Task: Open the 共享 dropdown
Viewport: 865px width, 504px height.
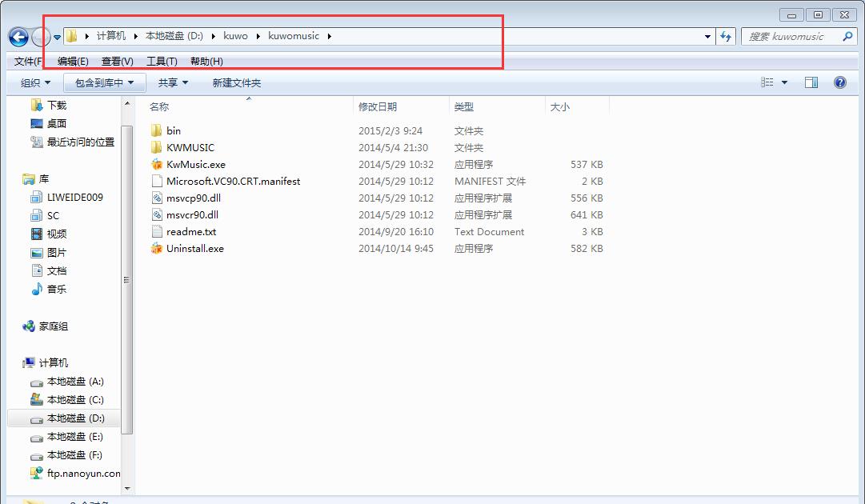Action: (x=173, y=82)
